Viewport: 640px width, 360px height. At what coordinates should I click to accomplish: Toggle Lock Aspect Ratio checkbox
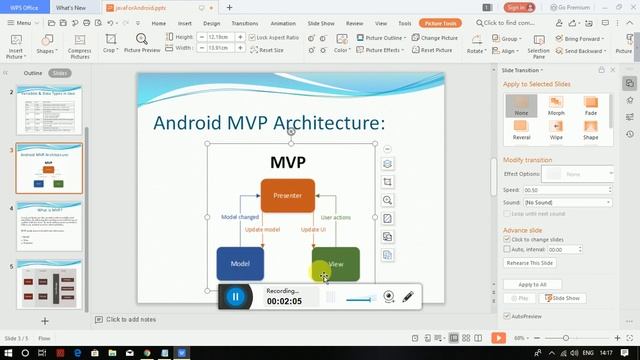coord(252,37)
